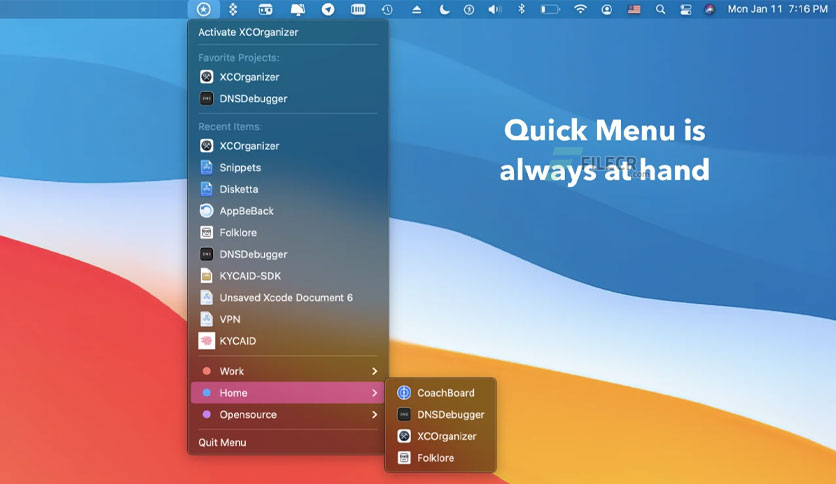The image size is (836, 484).
Task: Click the display monitor menu bar icon
Action: point(298,9)
